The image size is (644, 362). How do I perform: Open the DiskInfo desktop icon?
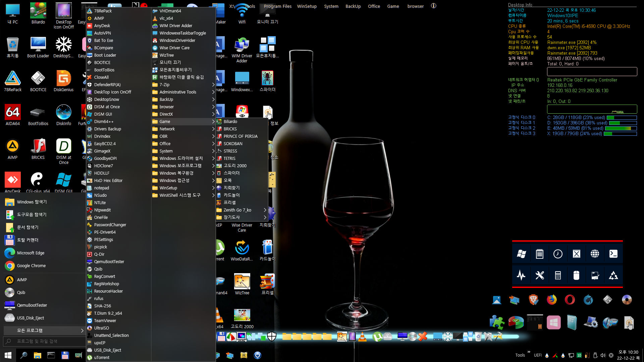click(63, 115)
